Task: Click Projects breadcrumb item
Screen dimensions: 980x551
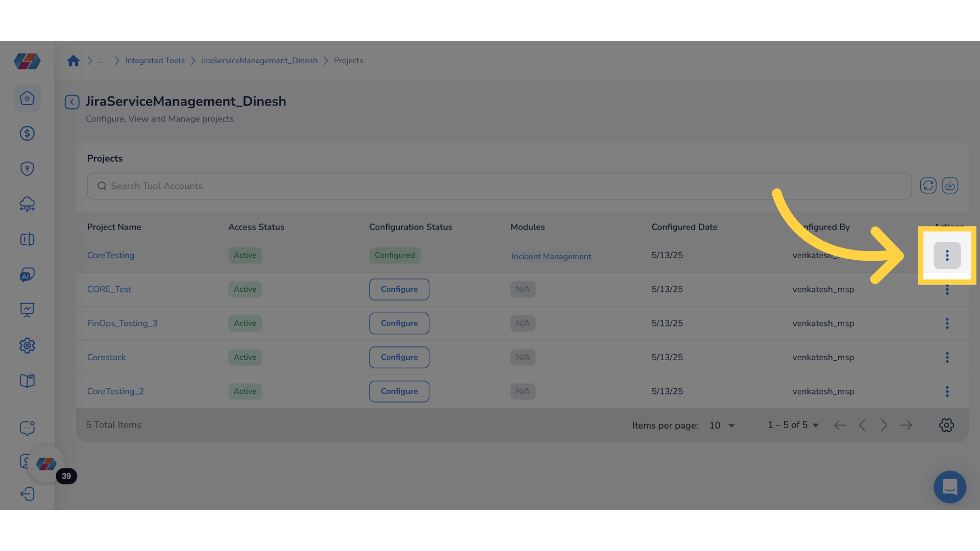Action: pyautogui.click(x=349, y=61)
